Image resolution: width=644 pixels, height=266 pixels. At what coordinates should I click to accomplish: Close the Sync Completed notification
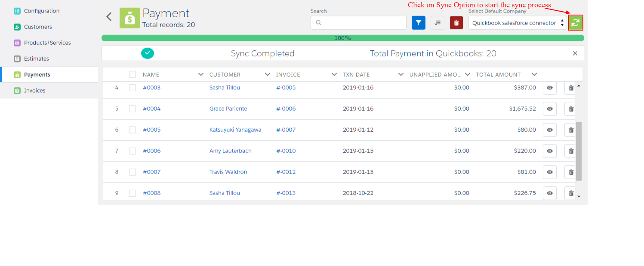[575, 53]
